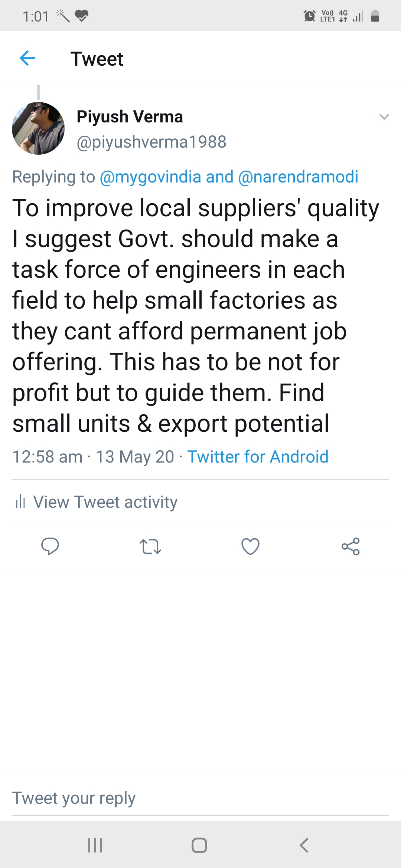
Task: Open Android recent apps button
Action: pyautogui.click(x=95, y=845)
